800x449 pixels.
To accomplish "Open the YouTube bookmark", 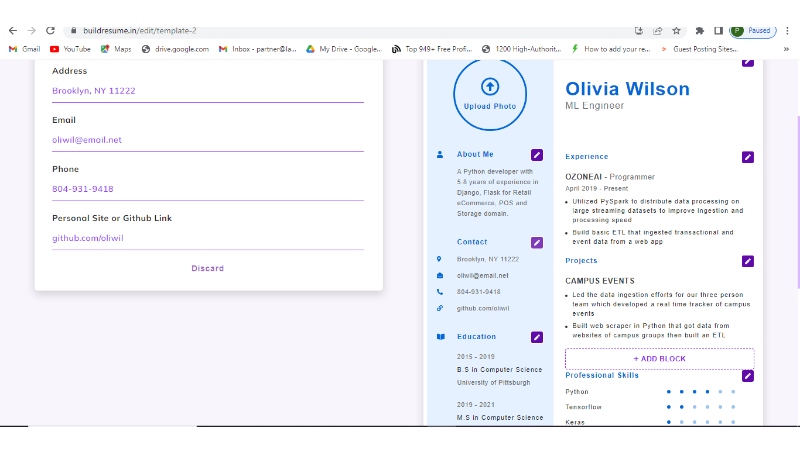I will 70,48.
